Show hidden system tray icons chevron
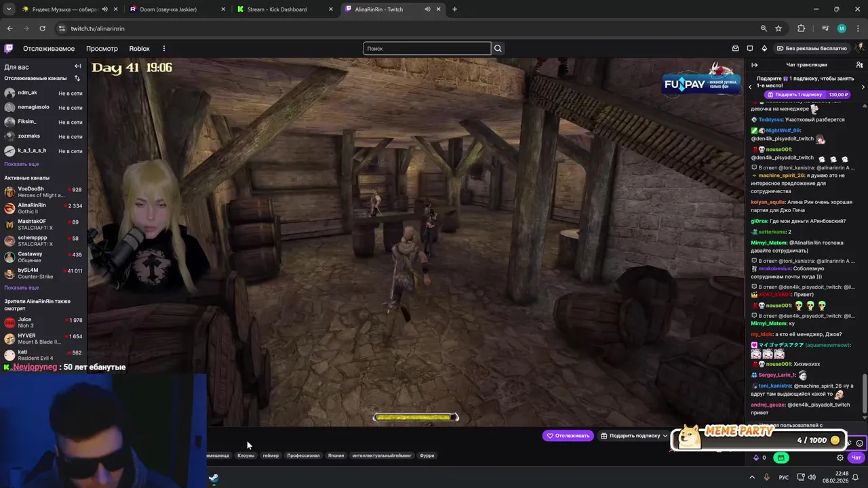This screenshot has height=488, width=868. (x=751, y=477)
